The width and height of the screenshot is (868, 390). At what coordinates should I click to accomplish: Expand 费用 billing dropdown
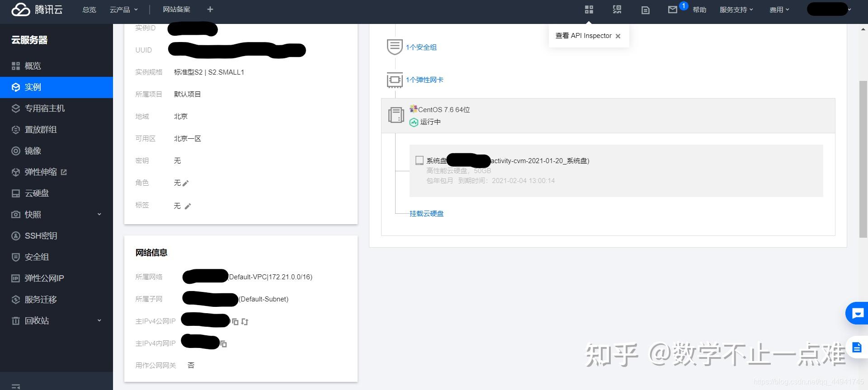click(x=779, y=9)
